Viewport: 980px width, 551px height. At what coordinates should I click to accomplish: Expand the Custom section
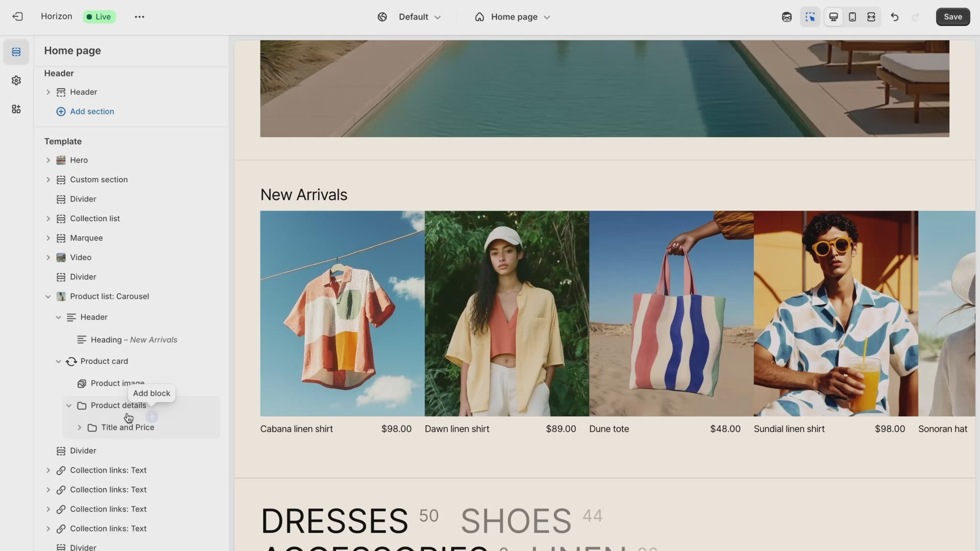[48, 180]
